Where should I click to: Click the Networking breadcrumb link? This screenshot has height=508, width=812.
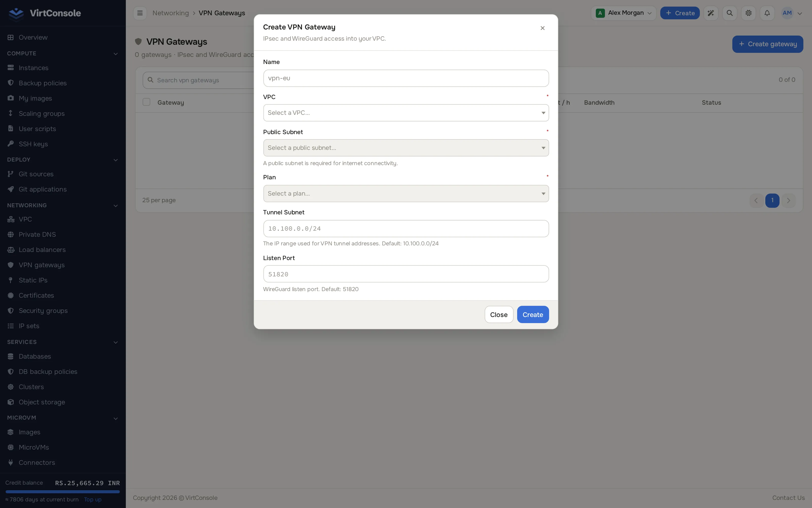click(x=171, y=13)
